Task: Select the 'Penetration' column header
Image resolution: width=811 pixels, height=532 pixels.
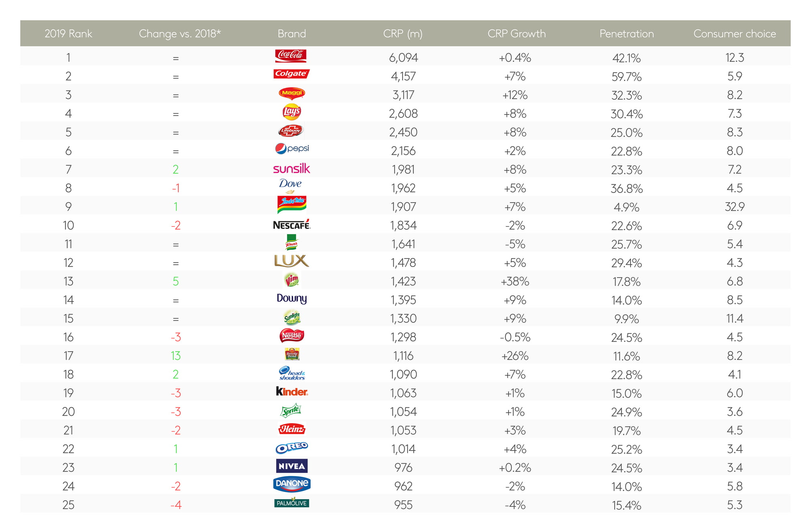Action: pyautogui.click(x=626, y=34)
